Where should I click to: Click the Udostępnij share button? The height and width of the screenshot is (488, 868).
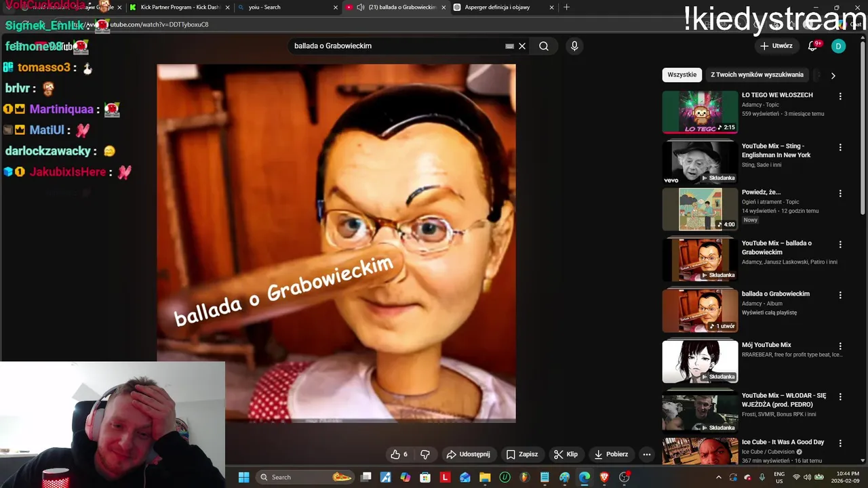[468, 454]
